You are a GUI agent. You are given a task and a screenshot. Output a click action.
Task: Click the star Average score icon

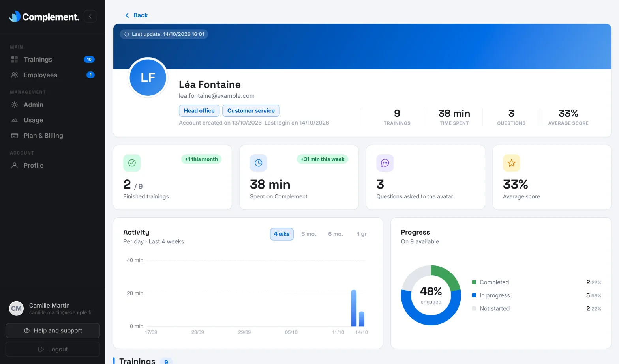pos(512,163)
